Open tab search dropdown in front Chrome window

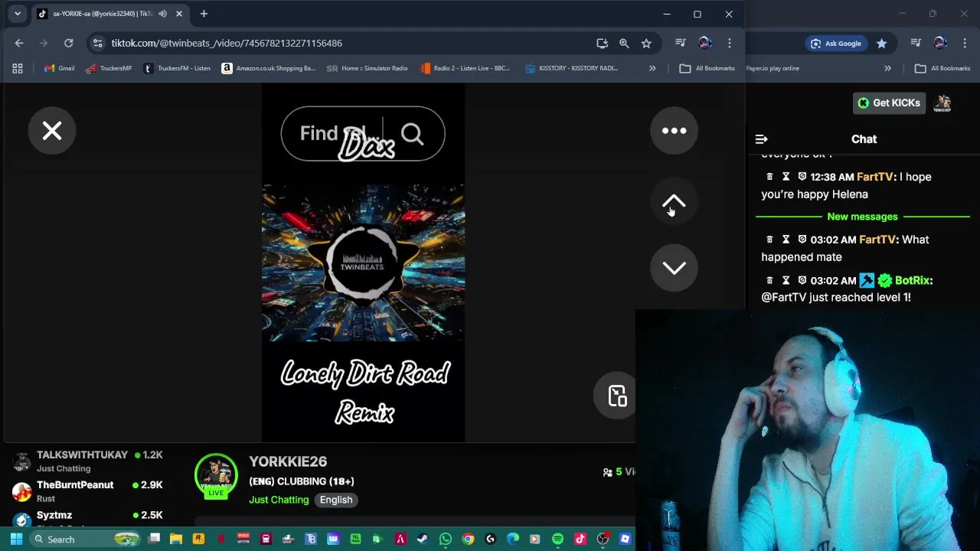pyautogui.click(x=18, y=14)
